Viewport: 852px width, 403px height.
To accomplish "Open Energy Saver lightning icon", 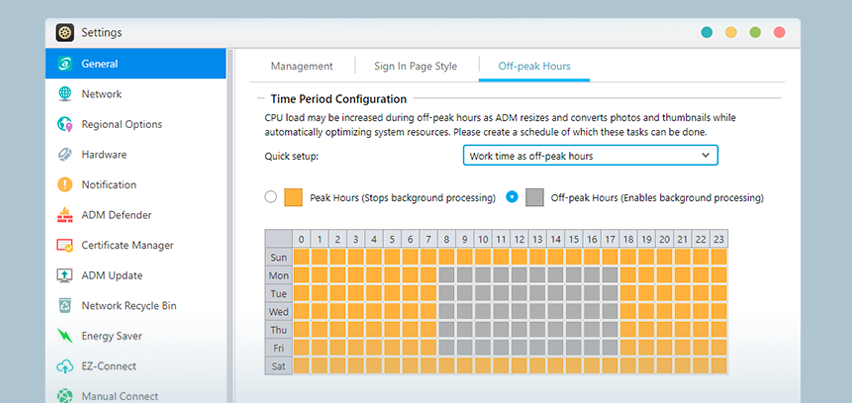I will [x=65, y=336].
